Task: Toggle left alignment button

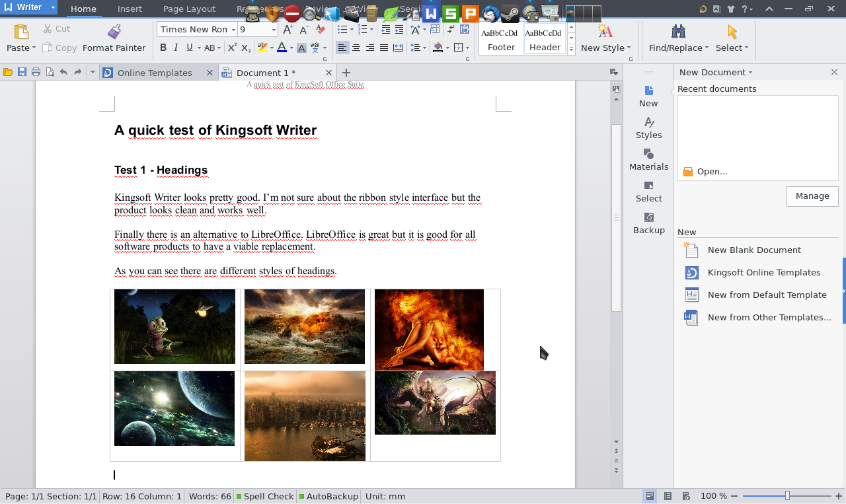Action: pos(342,48)
